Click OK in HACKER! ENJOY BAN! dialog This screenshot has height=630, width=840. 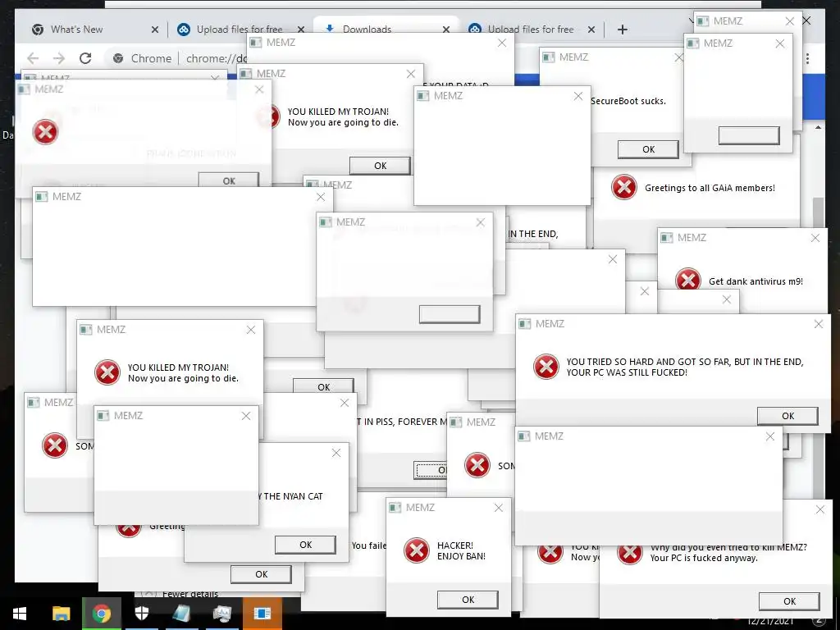pyautogui.click(x=468, y=600)
